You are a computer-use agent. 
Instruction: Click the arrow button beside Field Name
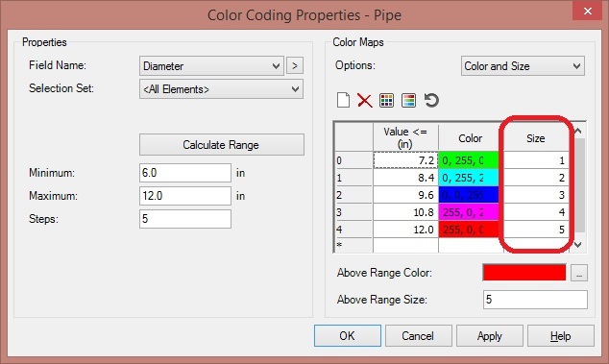point(295,65)
